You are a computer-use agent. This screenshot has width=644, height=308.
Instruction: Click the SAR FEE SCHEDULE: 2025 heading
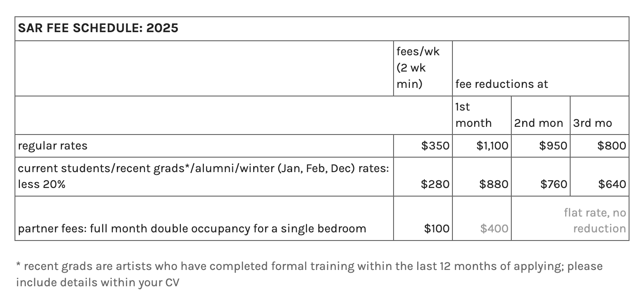(x=98, y=28)
